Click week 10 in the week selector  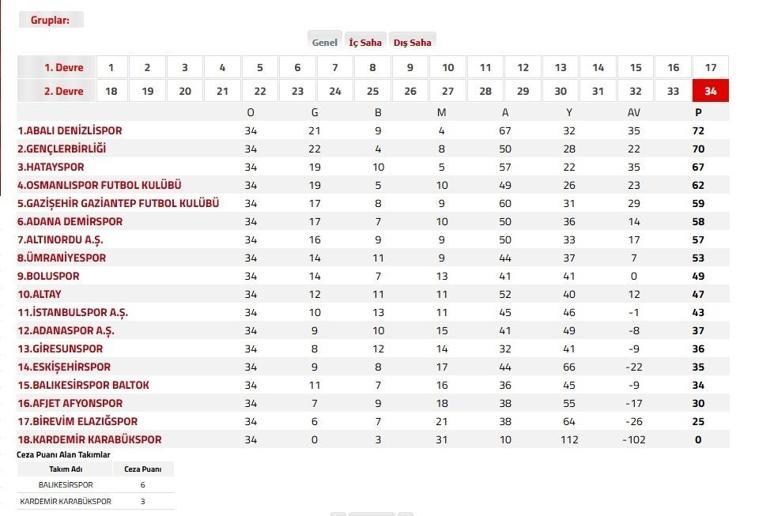point(448,67)
